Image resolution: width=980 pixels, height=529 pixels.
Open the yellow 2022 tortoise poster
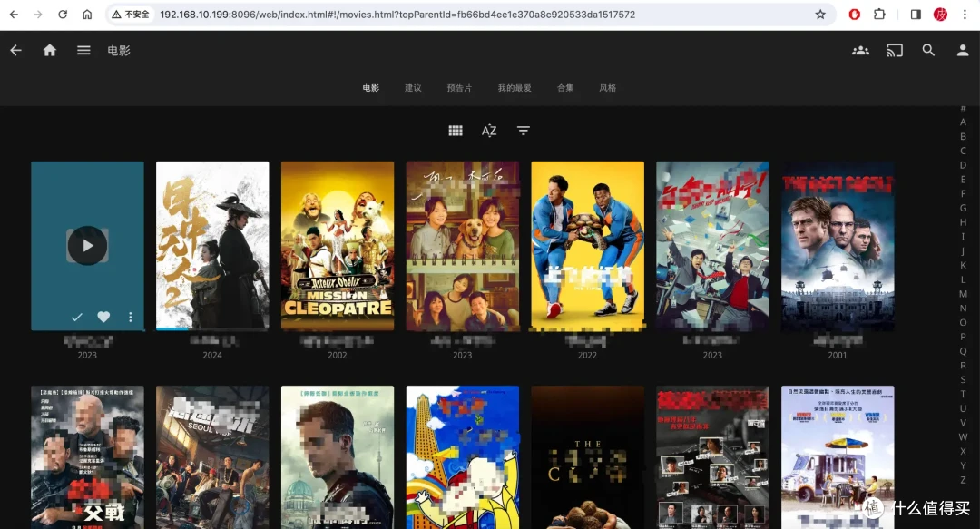(x=587, y=246)
